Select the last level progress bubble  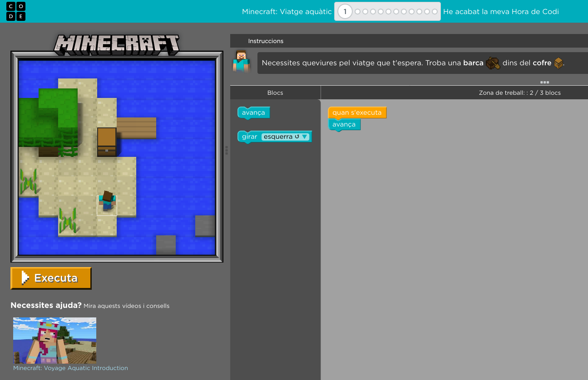[x=435, y=12]
